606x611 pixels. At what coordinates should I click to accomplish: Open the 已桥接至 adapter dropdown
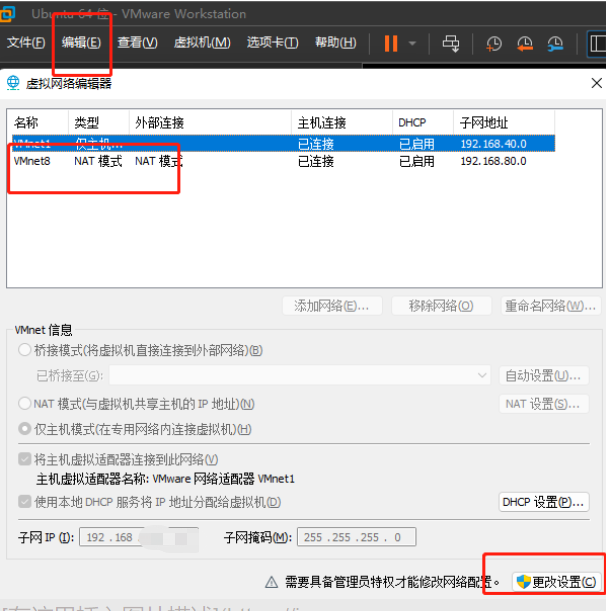click(299, 376)
